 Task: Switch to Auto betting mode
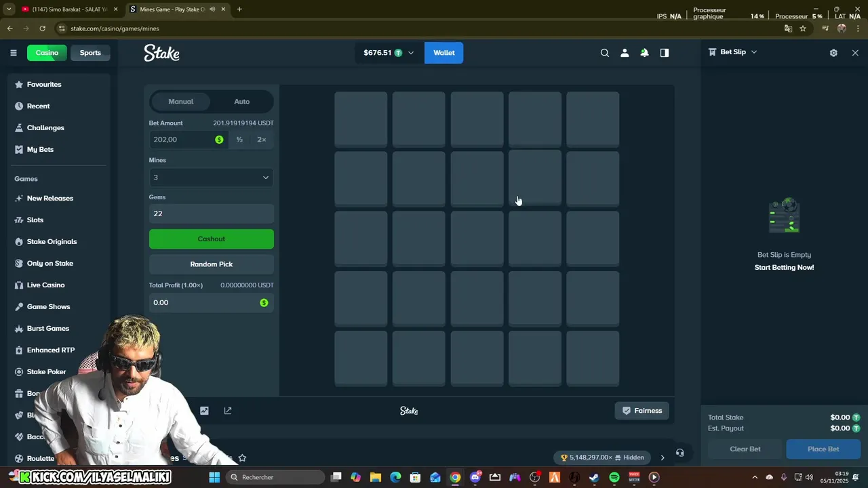pos(242,102)
